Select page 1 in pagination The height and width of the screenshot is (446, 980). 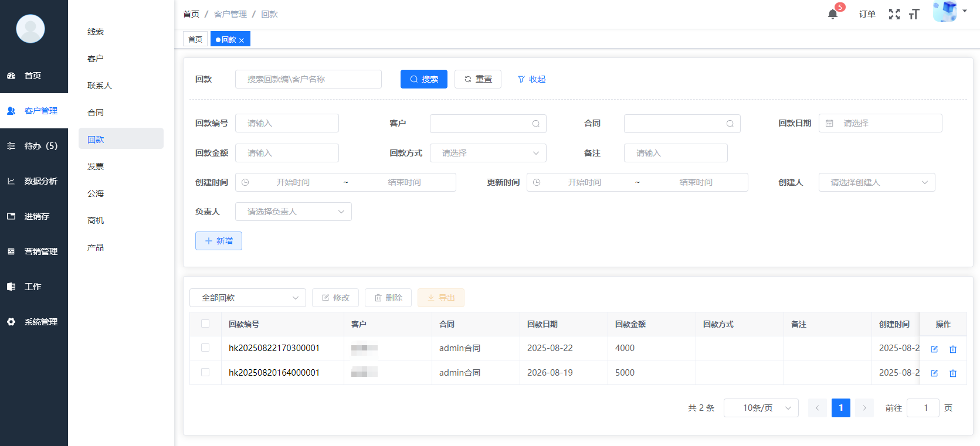pyautogui.click(x=841, y=408)
